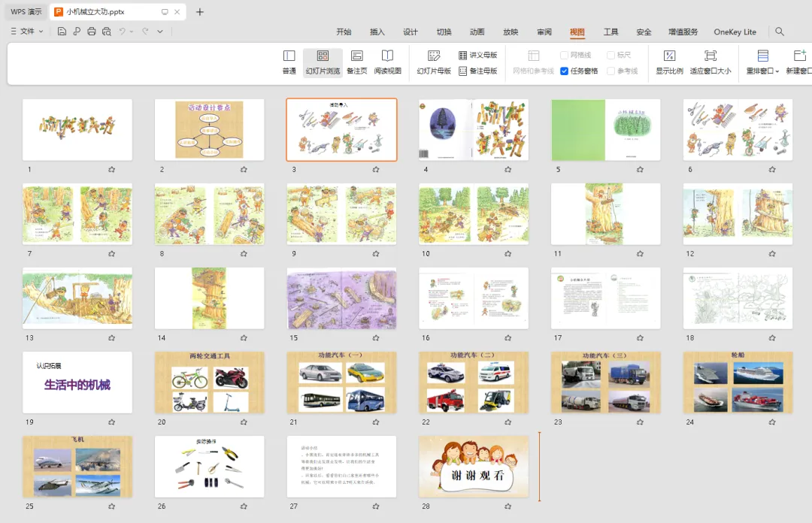The image size is (812, 523).
Task: Select 幻灯片浏览 slide sorter view
Action: [323, 62]
